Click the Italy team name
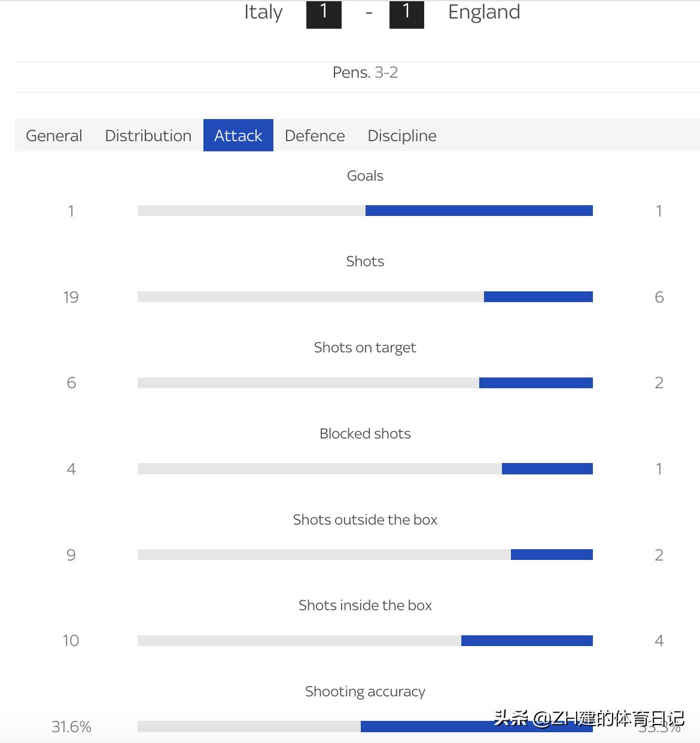The image size is (700, 743). pyautogui.click(x=263, y=13)
